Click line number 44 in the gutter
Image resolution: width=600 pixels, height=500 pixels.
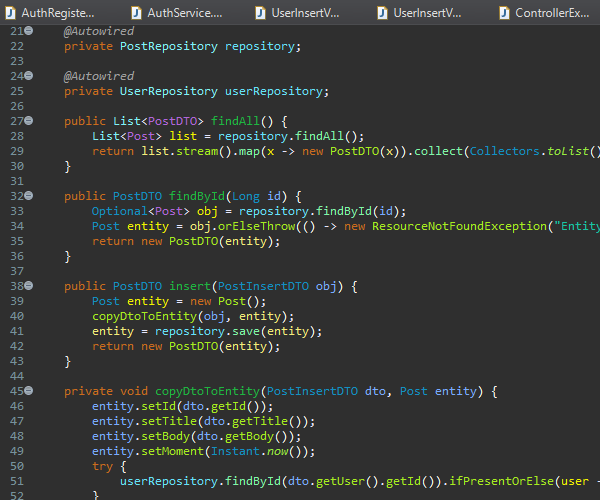(17, 376)
